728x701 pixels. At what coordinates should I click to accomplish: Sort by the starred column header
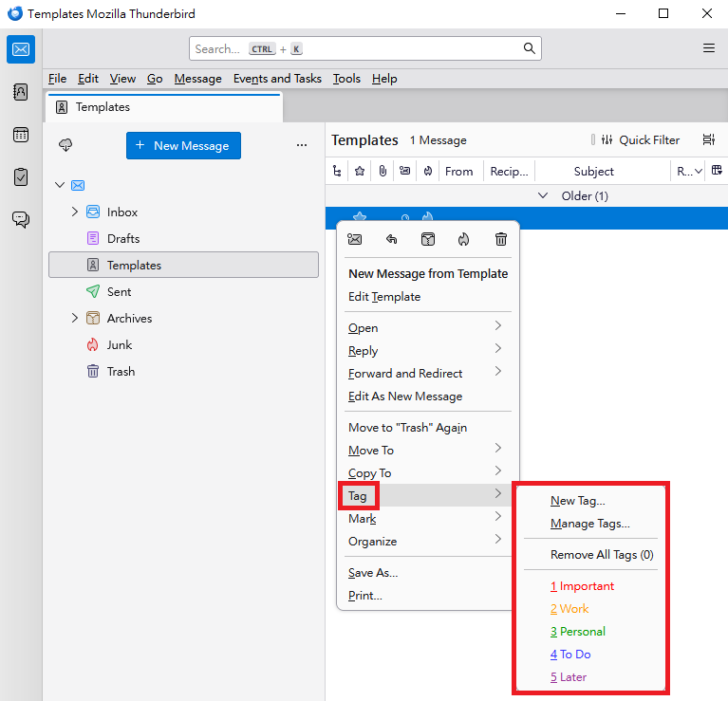click(x=360, y=172)
